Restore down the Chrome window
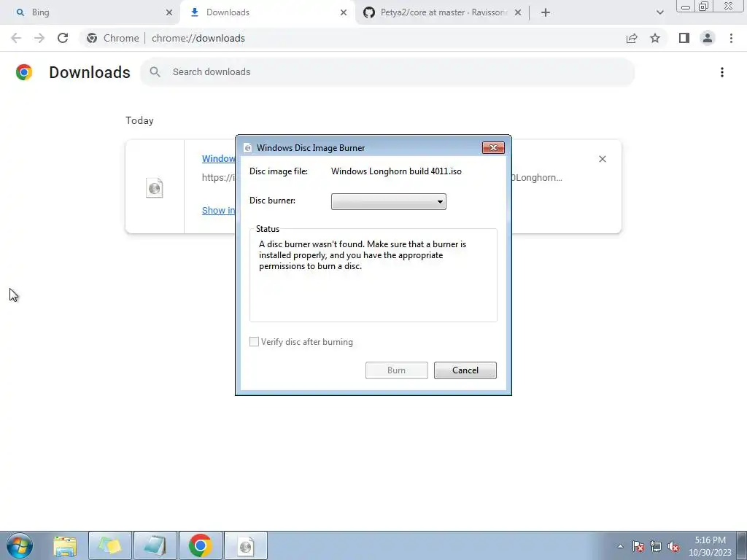This screenshot has height=560, width=747. pos(704,7)
